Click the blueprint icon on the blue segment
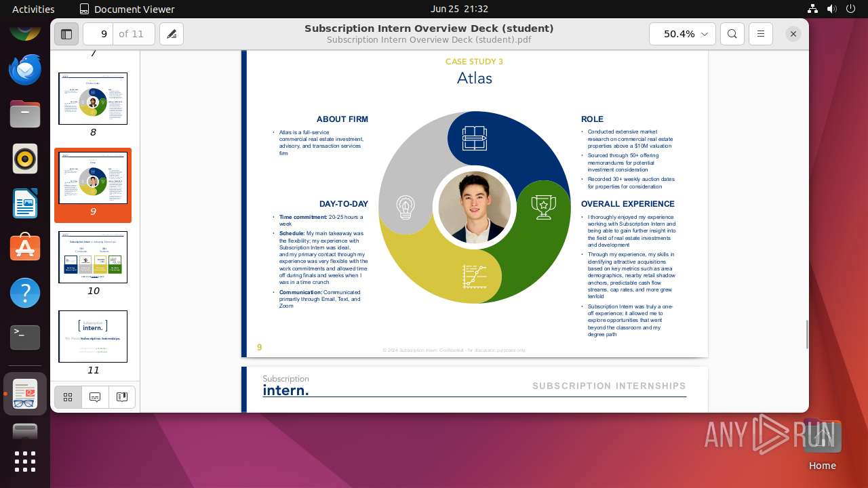The image size is (868, 488). pos(475,138)
